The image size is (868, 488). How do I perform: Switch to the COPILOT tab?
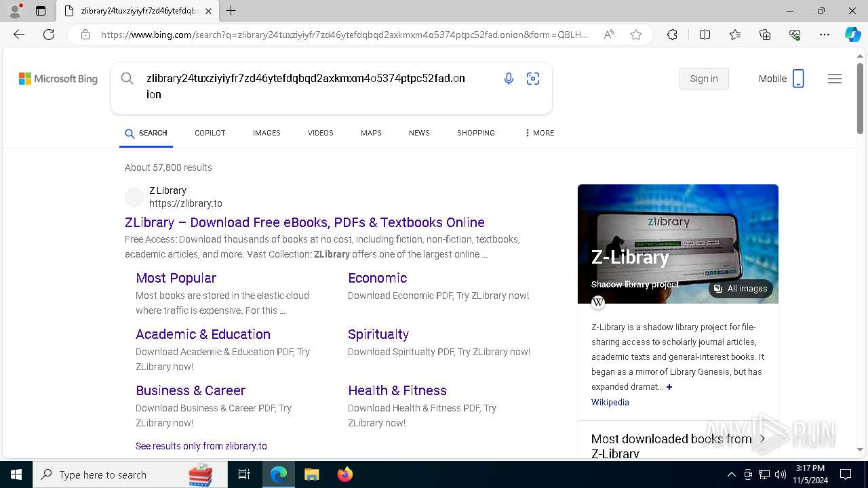coord(210,133)
